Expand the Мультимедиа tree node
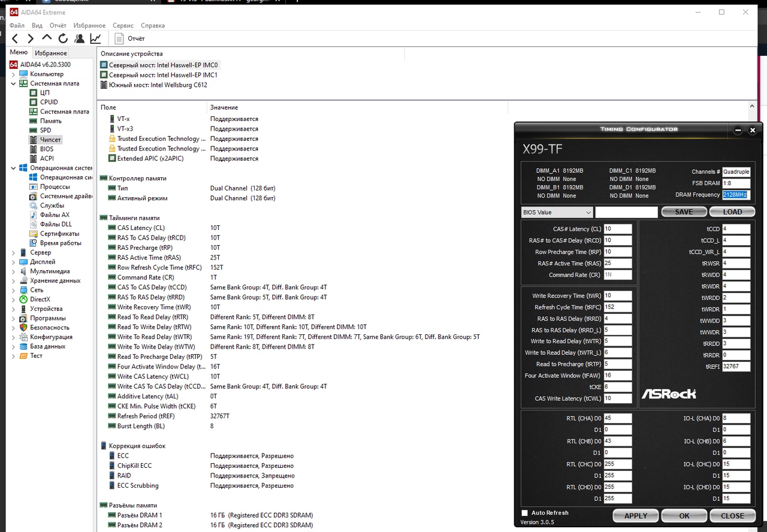The height and width of the screenshot is (532, 767). pos(14,271)
